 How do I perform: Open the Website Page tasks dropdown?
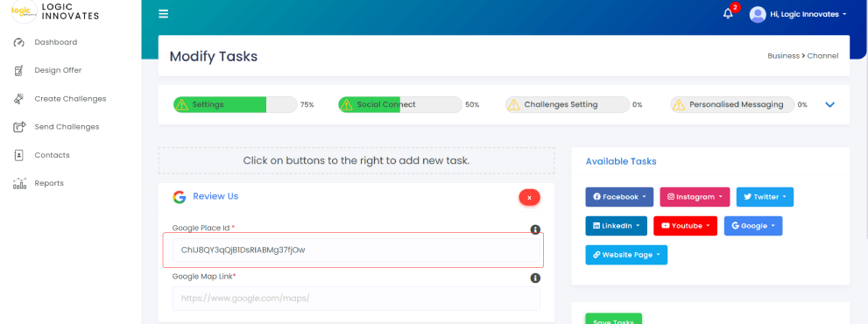(626, 255)
